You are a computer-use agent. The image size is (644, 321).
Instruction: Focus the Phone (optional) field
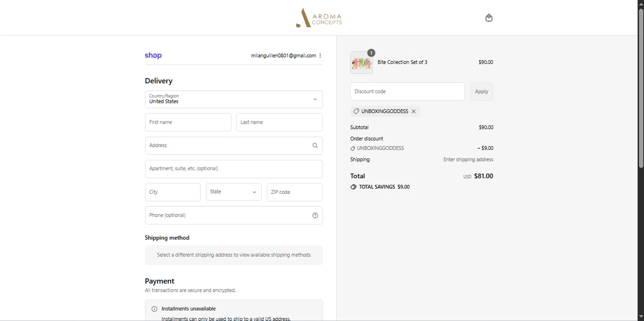tap(234, 215)
